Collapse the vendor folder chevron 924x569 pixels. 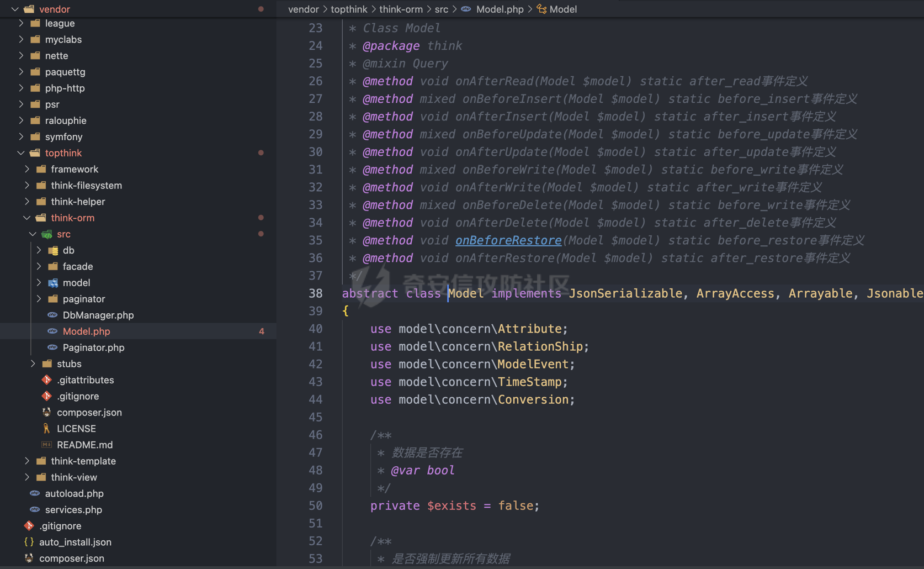15,9
